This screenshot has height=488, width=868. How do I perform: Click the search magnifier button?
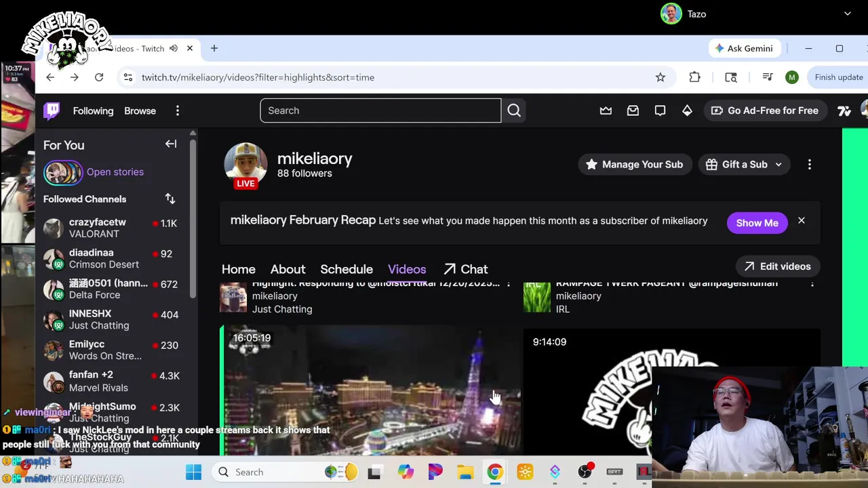click(514, 110)
